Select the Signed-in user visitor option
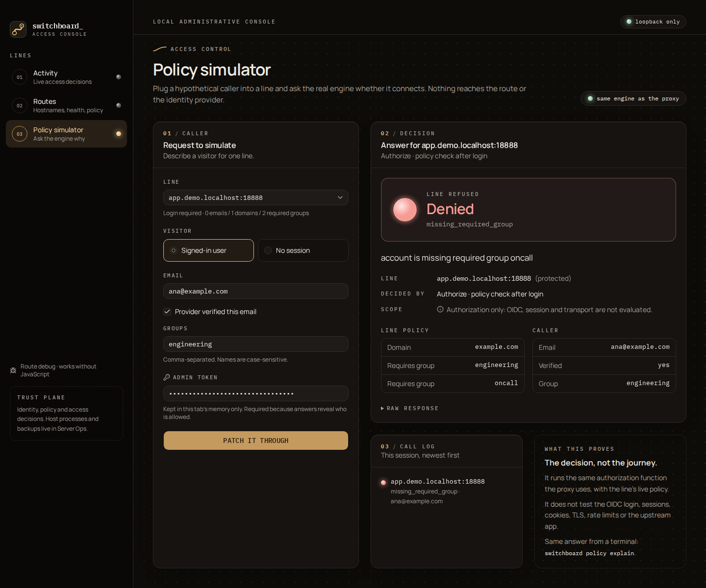 coord(208,250)
